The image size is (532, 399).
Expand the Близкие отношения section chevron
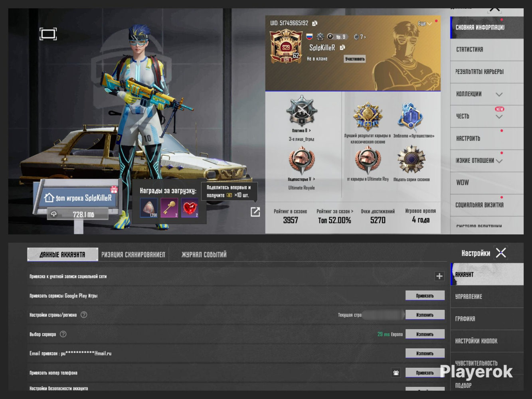pos(499,161)
